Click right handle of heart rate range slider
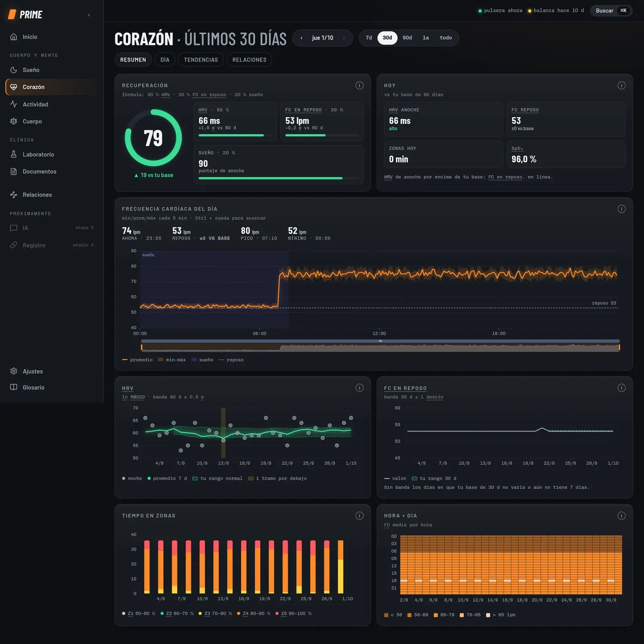This screenshot has height=644, width=644. 619,347
